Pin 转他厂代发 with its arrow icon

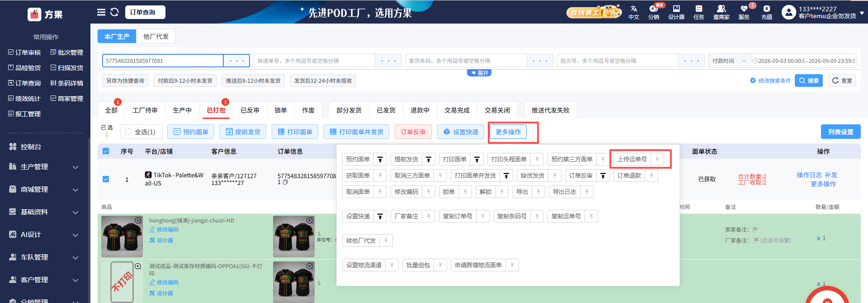(386, 241)
